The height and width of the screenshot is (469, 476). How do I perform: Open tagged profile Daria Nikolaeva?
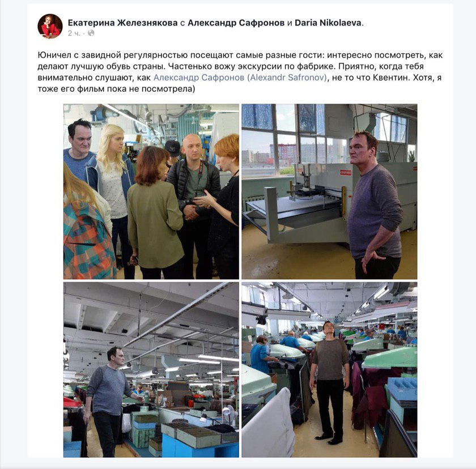click(x=328, y=23)
